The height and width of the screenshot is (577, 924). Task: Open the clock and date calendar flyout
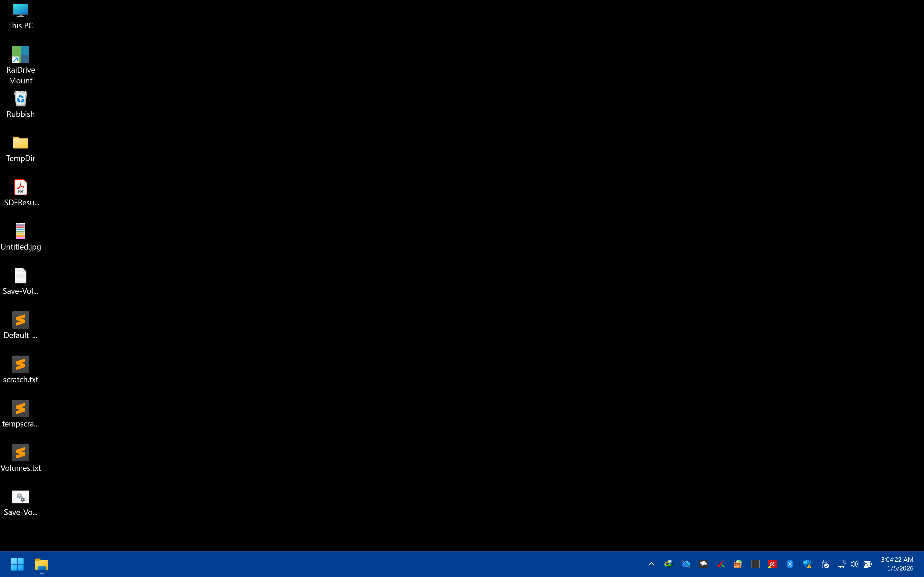[897, 564]
